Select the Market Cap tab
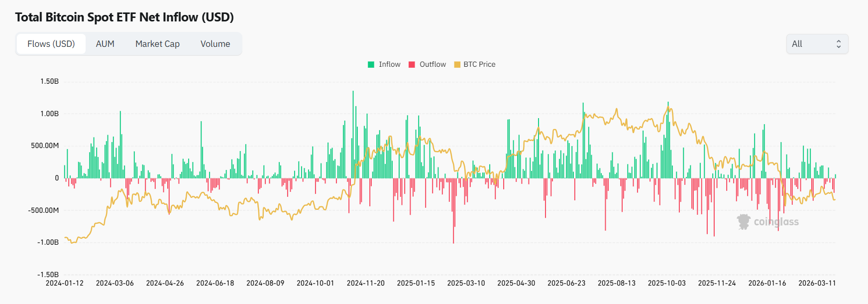Screen dimensions: 868x304 [157, 44]
